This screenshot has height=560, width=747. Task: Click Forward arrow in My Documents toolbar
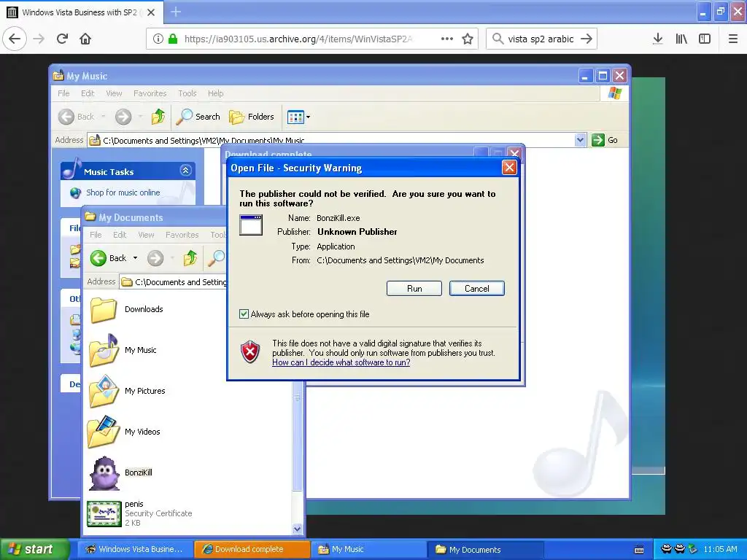tap(155, 258)
